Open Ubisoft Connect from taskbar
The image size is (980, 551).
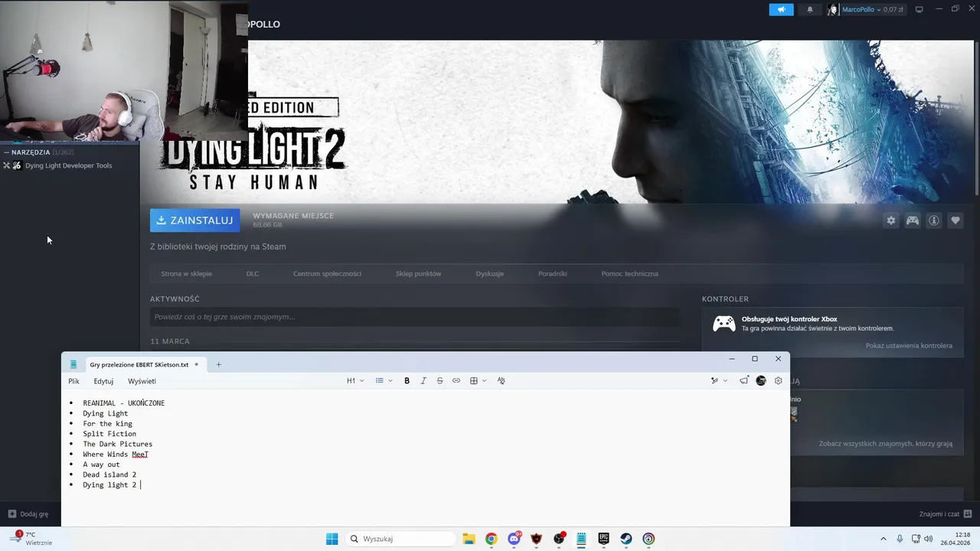click(x=648, y=539)
